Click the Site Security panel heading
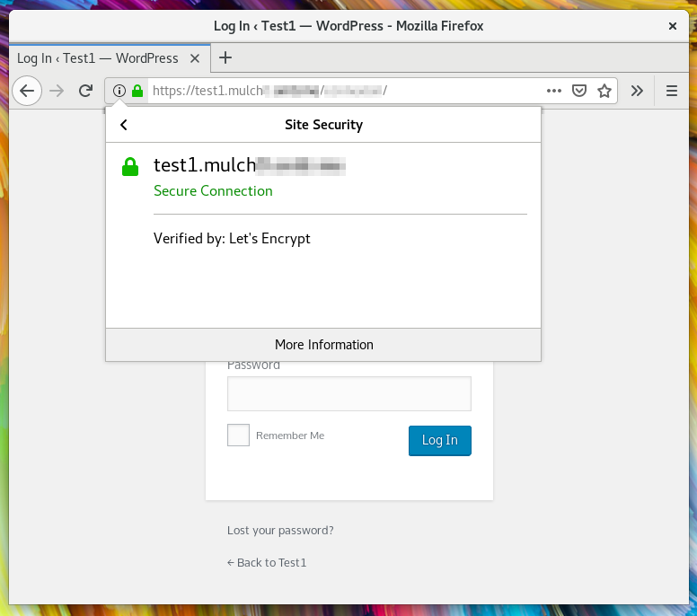 tap(323, 125)
